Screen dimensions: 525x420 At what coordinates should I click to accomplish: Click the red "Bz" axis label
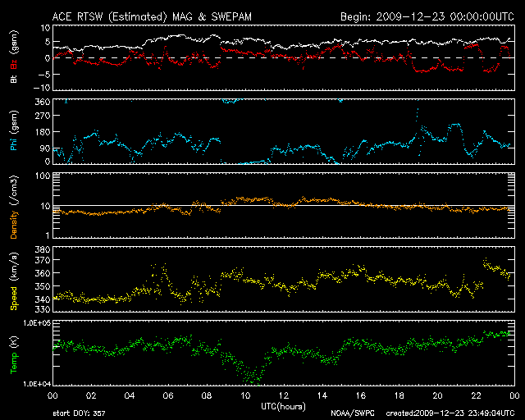pyautogui.click(x=14, y=64)
